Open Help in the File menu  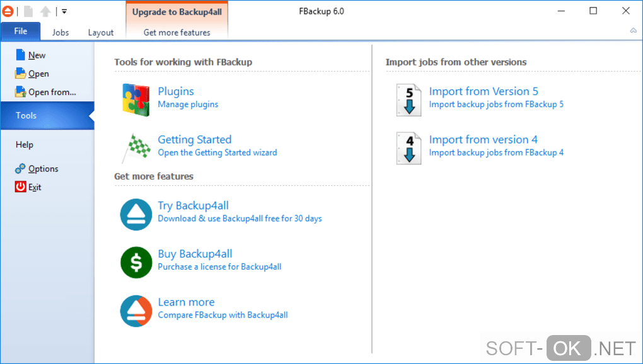pyautogui.click(x=25, y=145)
